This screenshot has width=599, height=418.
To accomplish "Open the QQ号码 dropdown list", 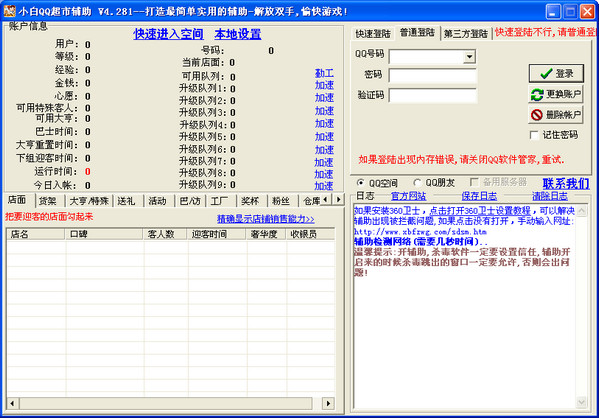I will (x=469, y=57).
